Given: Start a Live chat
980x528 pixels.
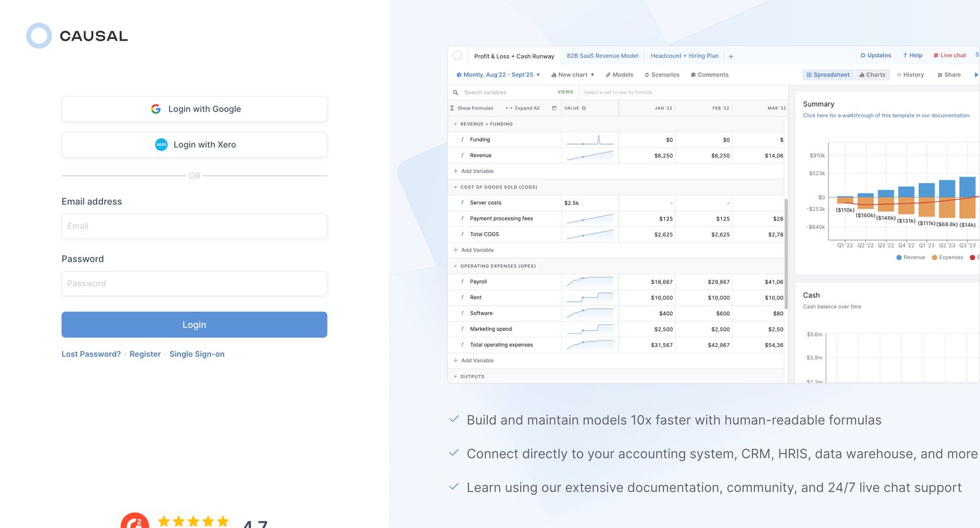Looking at the screenshot, I should point(950,56).
